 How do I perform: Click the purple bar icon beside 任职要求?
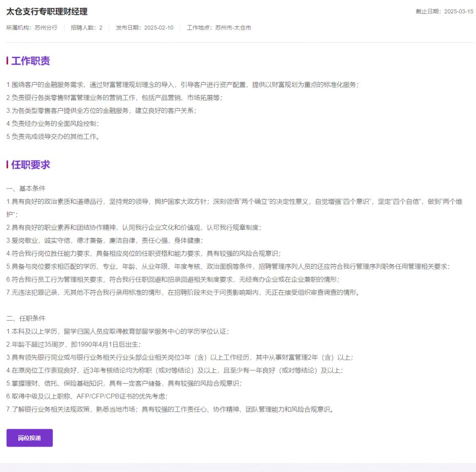(7, 165)
